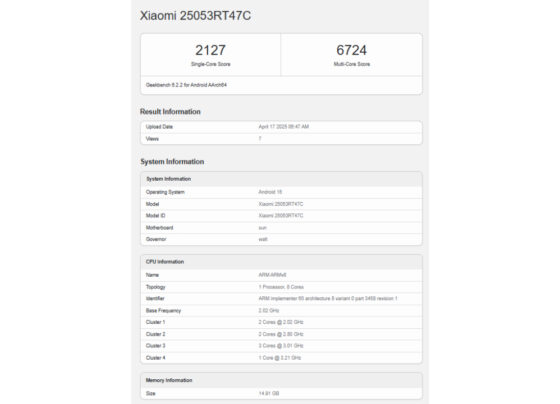This screenshot has width=560, height=404.
Task: Click the Operating System label
Action: click(165, 192)
